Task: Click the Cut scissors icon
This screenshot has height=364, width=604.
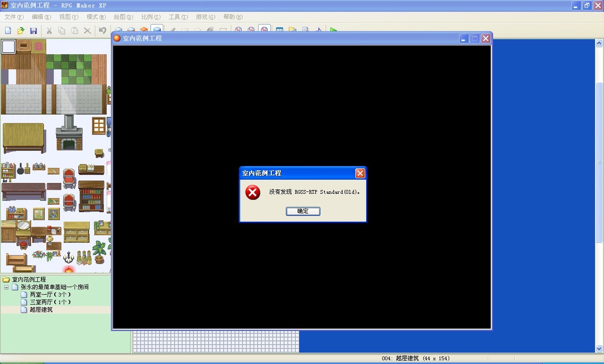Action: (x=49, y=31)
